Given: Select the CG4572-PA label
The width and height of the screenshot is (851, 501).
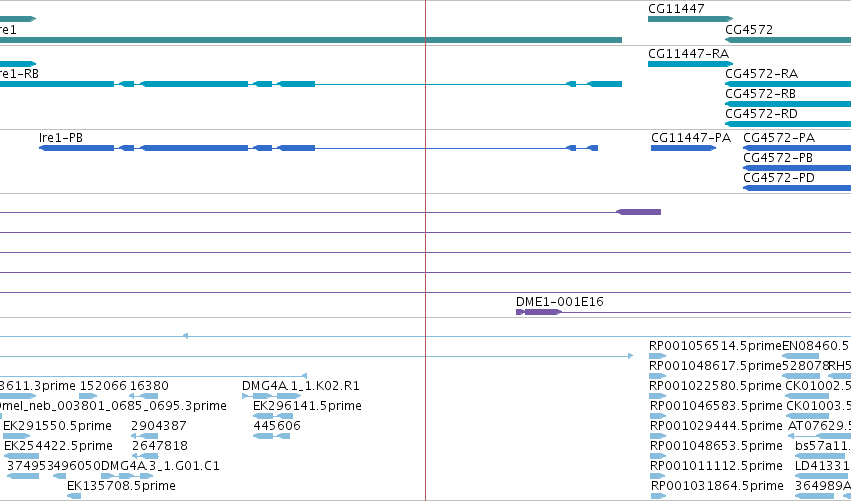Looking at the screenshot, I should 779,137.
